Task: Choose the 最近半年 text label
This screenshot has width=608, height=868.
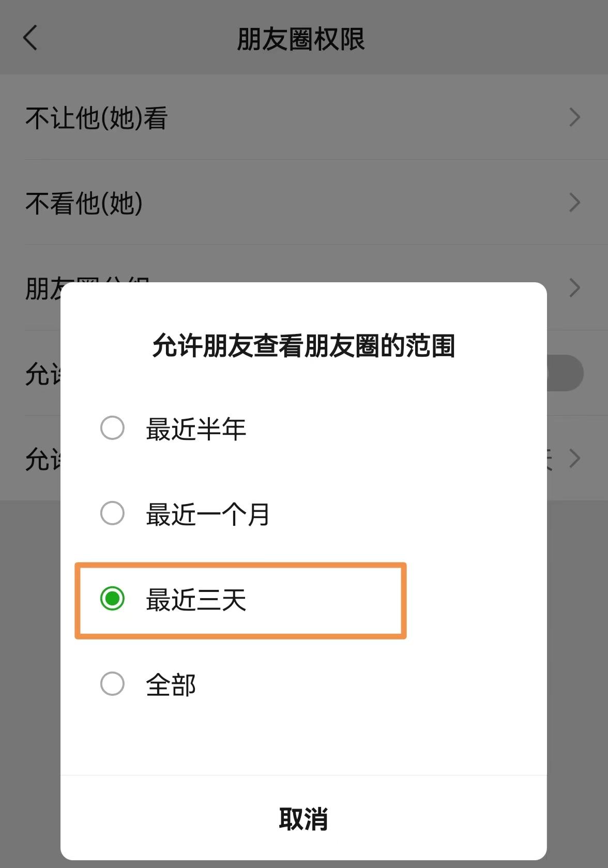Action: [x=196, y=429]
